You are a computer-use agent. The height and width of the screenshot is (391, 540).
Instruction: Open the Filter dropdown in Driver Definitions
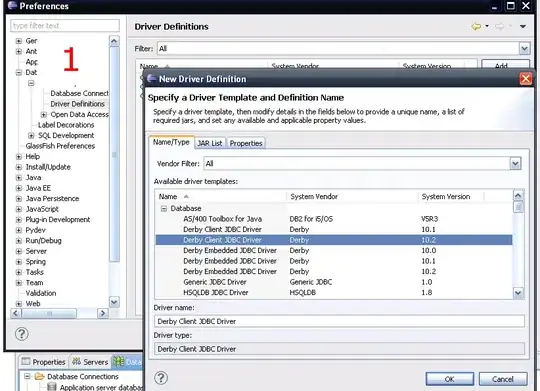[525, 49]
